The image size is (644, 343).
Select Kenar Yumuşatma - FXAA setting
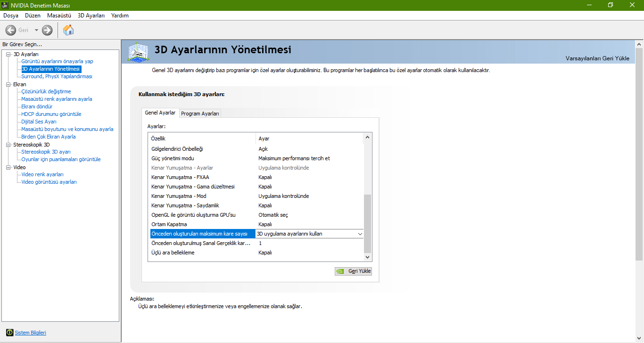(256, 177)
